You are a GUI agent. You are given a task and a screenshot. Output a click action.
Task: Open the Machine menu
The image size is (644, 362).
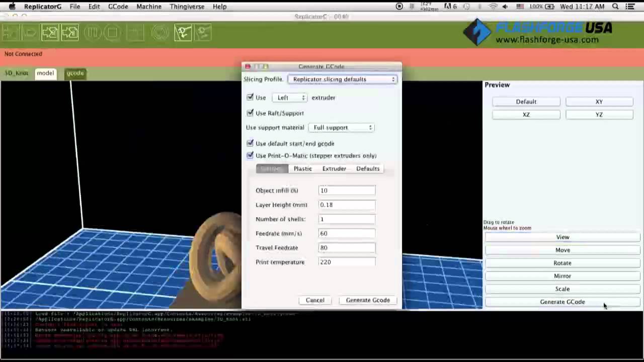[x=149, y=7]
